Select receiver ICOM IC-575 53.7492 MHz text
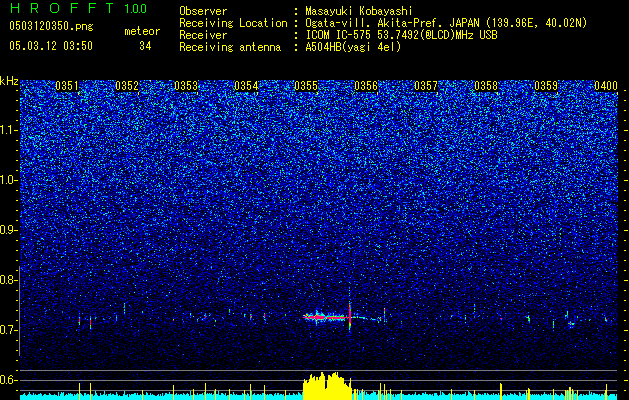Viewport: 629px width, 400px height. (401, 35)
